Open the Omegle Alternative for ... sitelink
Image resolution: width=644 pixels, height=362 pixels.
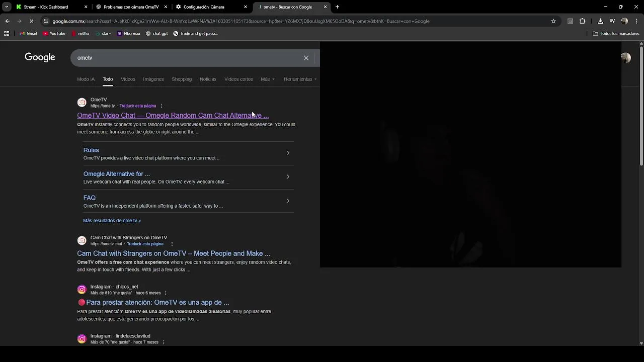(x=117, y=174)
